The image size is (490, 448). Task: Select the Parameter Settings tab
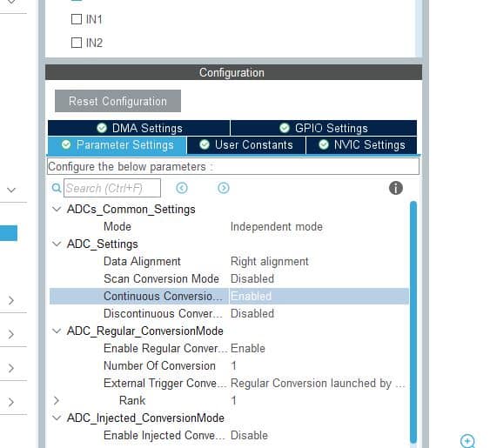(117, 144)
